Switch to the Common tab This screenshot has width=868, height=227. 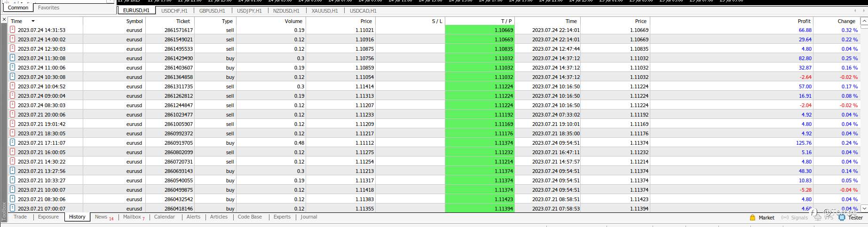pyautogui.click(x=18, y=8)
